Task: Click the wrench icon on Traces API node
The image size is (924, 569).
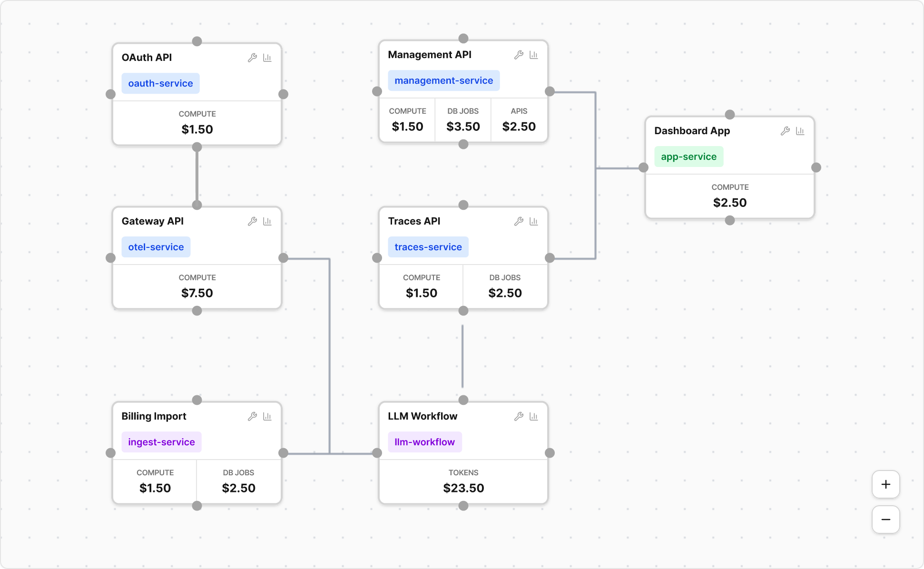Action: (x=519, y=221)
